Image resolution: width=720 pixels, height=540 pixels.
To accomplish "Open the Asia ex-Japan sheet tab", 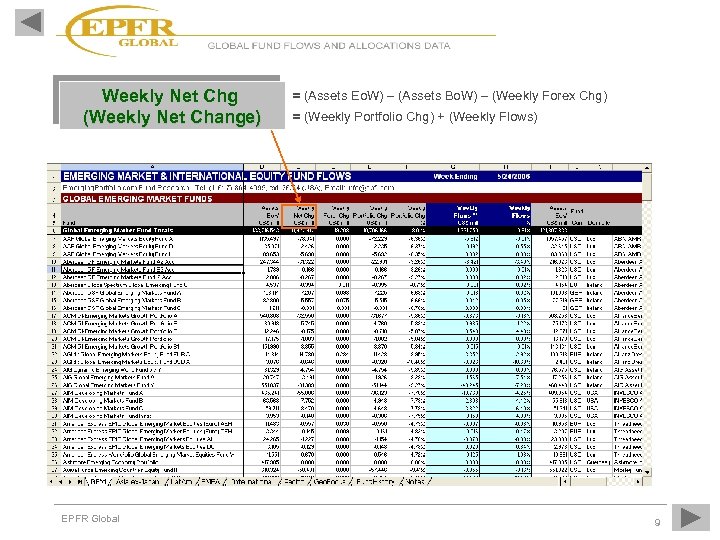I will [x=138, y=482].
